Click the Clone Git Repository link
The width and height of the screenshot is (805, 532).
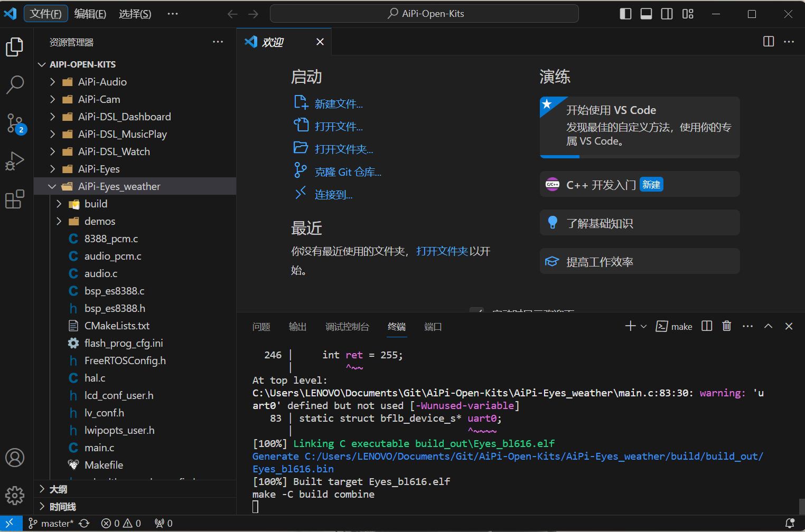coord(338,172)
